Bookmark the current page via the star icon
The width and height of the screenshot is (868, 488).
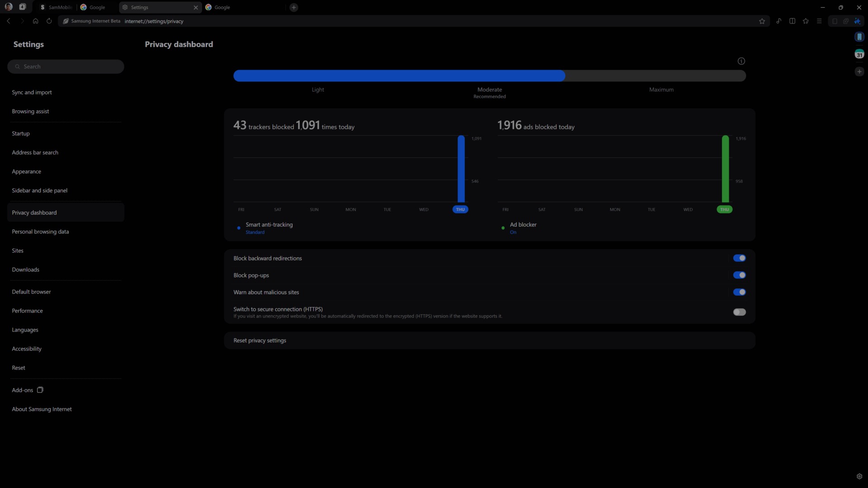tap(762, 21)
